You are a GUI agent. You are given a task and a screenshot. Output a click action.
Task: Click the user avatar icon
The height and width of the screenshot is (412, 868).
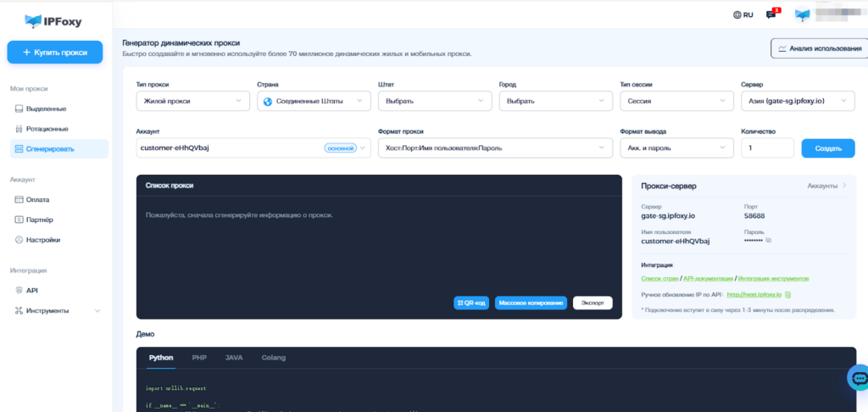click(x=802, y=14)
